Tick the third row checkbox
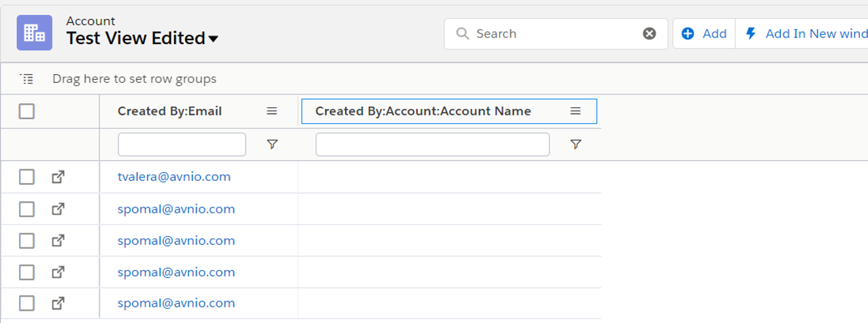Image resolution: width=868 pixels, height=323 pixels. tap(27, 241)
